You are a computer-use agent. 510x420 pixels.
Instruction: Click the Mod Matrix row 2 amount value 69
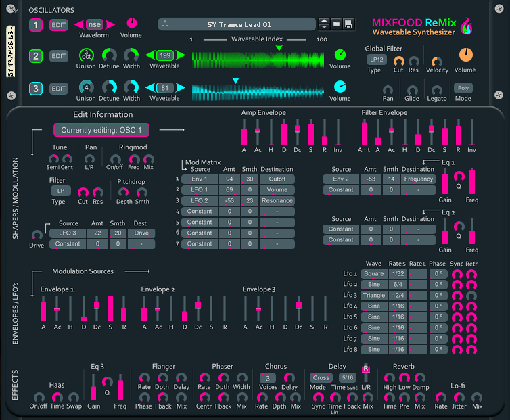coord(229,189)
